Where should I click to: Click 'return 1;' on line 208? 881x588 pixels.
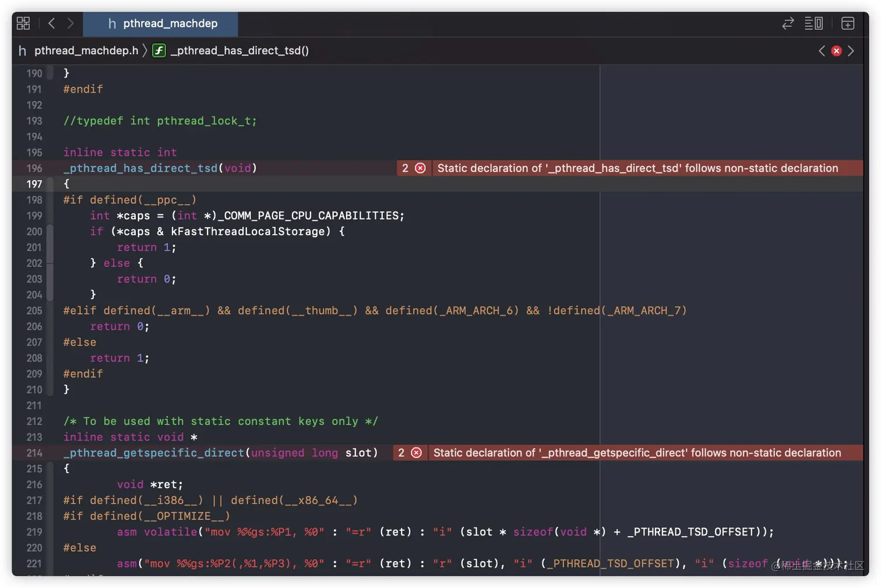tap(120, 358)
